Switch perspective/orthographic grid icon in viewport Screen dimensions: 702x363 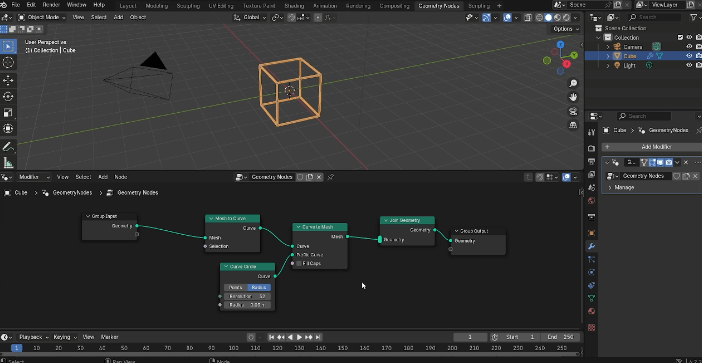(573, 125)
